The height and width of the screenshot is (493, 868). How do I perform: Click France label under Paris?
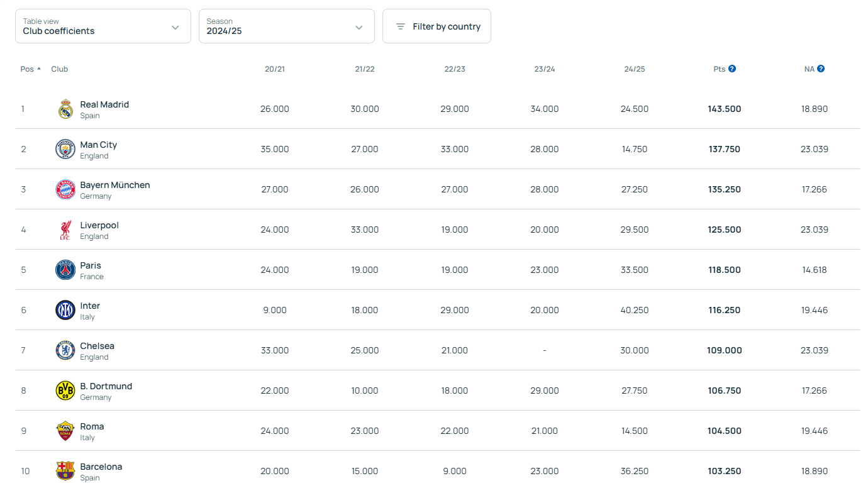tap(92, 277)
